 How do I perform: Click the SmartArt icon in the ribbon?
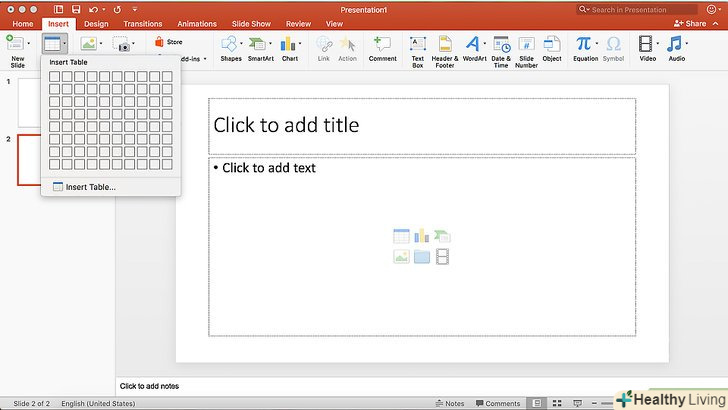(x=260, y=46)
